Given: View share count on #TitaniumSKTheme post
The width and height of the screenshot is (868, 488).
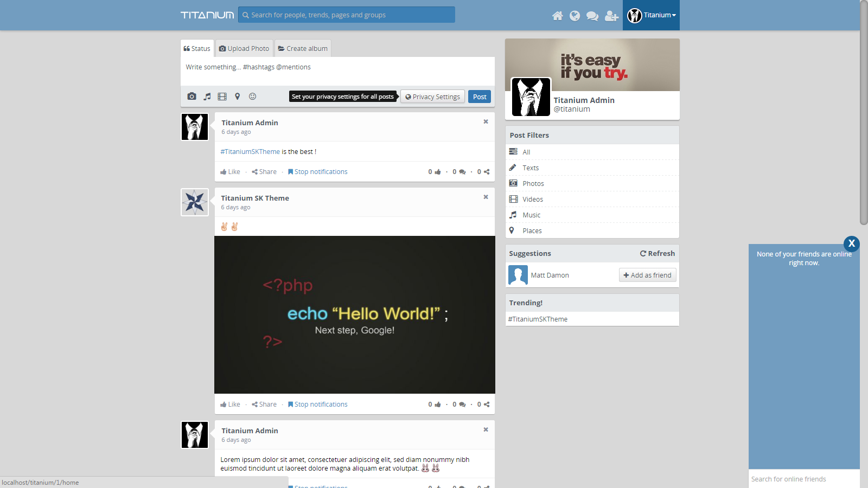Looking at the screenshot, I should click(x=483, y=172).
